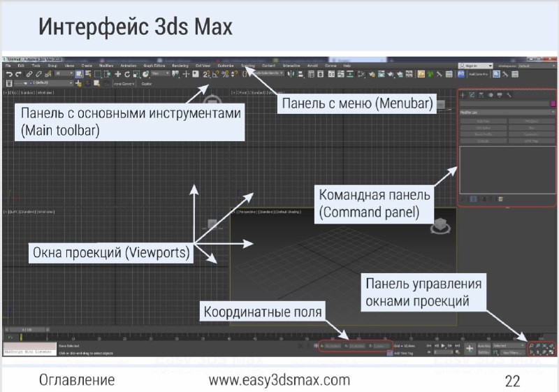Click the Set Key button
The width and height of the screenshot is (559, 392).
[x=484, y=352]
